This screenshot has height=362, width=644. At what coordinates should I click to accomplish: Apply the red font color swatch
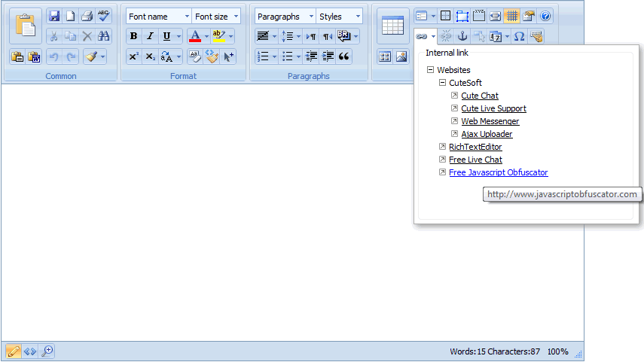click(x=195, y=36)
